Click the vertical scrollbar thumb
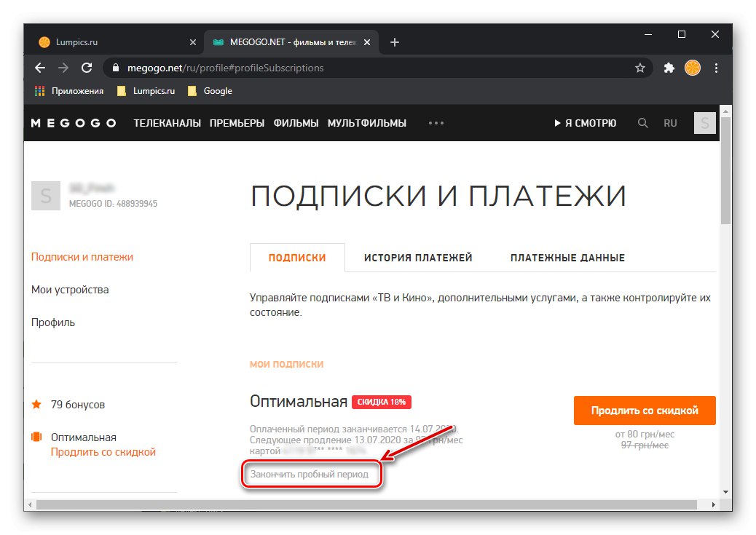The height and width of the screenshot is (535, 756). pyautogui.click(x=725, y=170)
